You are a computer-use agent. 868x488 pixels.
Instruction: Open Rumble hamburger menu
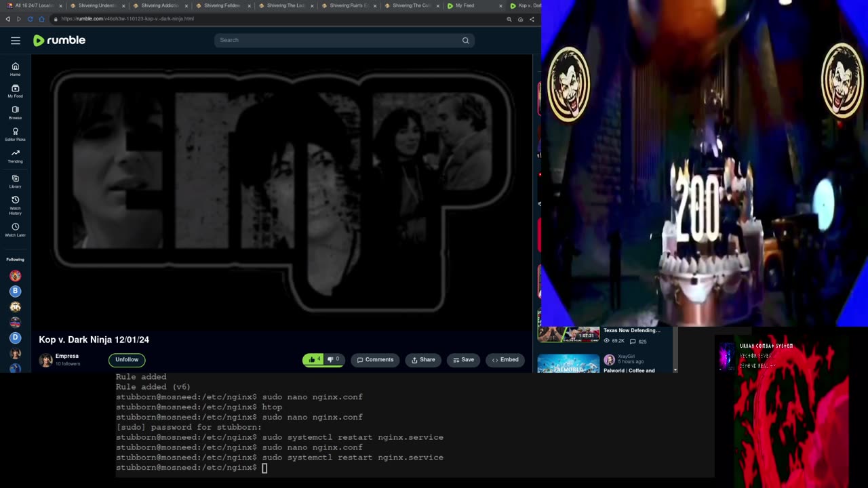[x=15, y=41]
